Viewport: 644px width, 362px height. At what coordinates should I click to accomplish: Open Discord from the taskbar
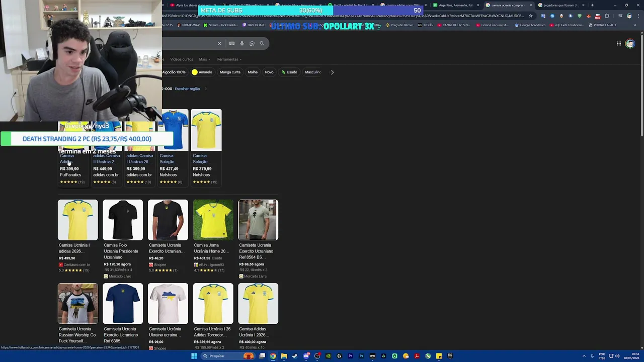(306, 356)
